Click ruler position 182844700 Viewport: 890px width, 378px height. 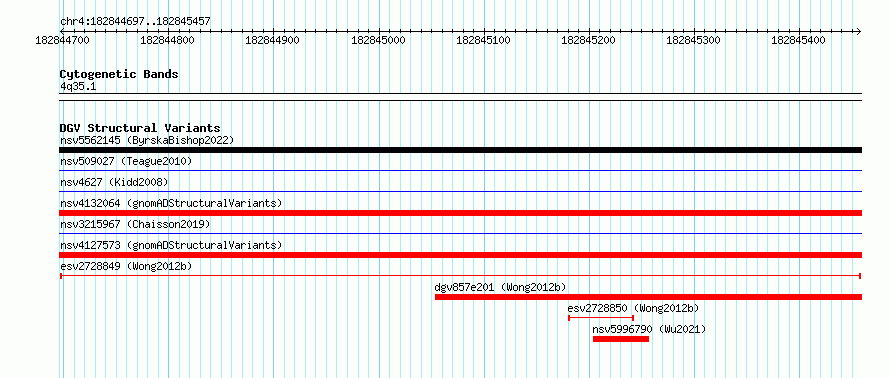coord(61,40)
